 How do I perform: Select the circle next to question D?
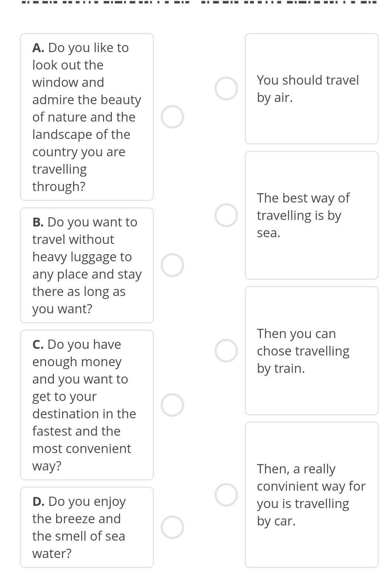point(172,527)
